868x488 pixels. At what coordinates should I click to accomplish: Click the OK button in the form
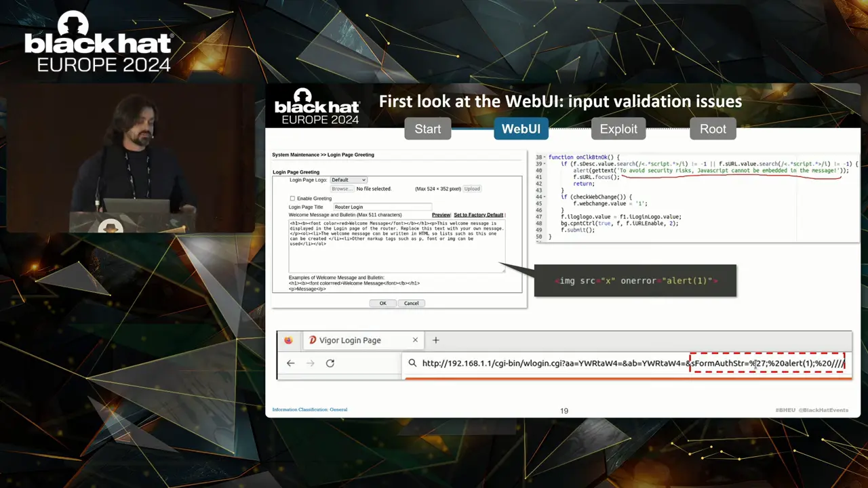pyautogui.click(x=382, y=303)
